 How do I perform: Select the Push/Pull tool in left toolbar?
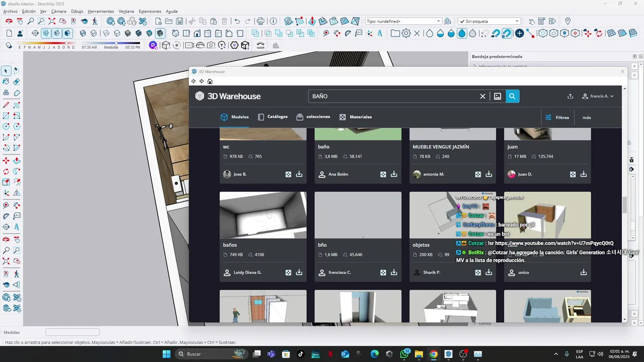pyautogui.click(x=17, y=160)
